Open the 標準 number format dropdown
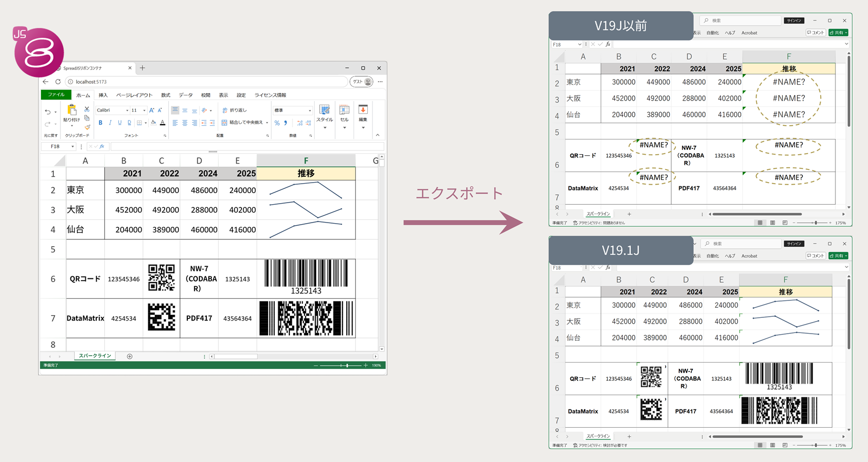Image resolution: width=868 pixels, height=462 pixels. tap(292, 110)
